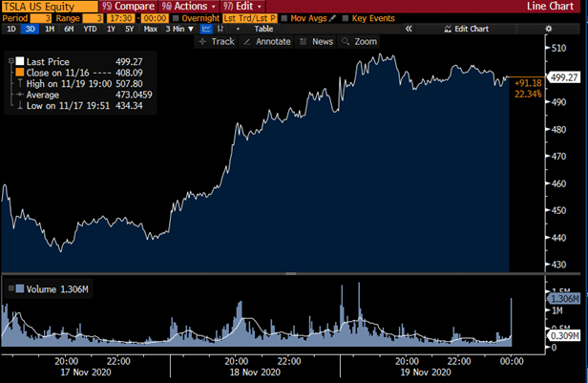Click the 18 Nov 2020 date label
The height and width of the screenshot is (383, 588).
pyautogui.click(x=255, y=372)
